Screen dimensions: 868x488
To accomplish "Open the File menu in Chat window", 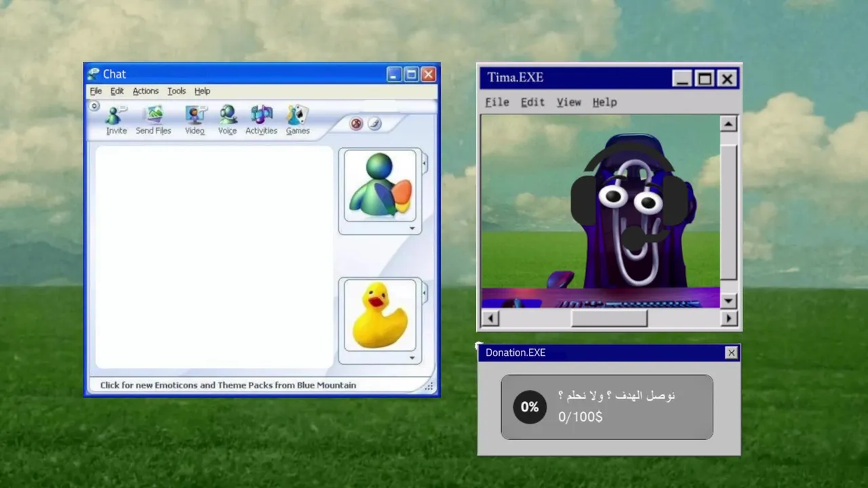I will [x=96, y=91].
